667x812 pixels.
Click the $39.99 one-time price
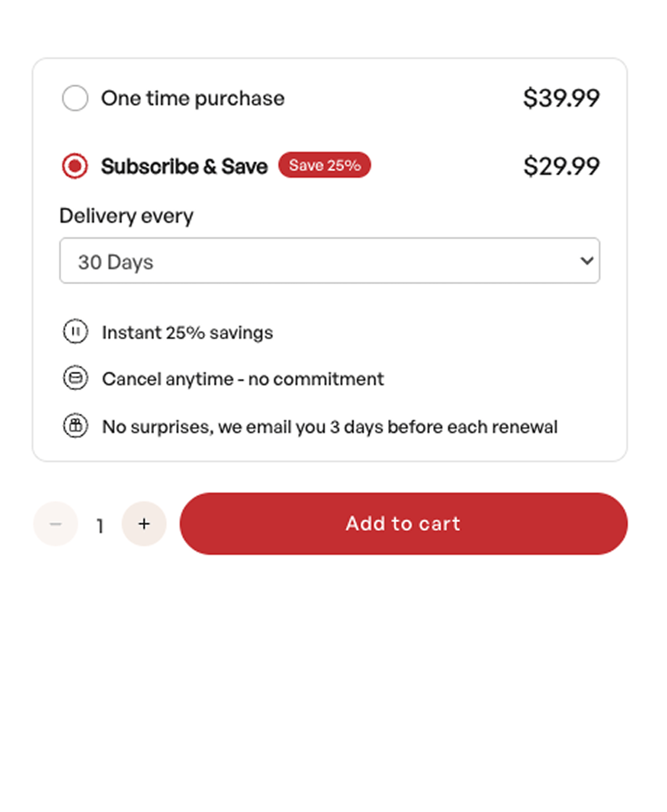pos(561,98)
